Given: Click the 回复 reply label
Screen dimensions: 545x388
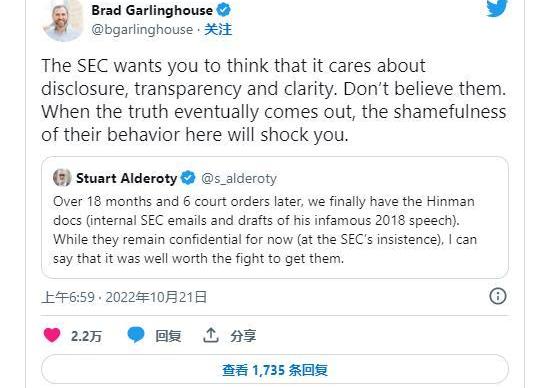Looking at the screenshot, I should pyautogui.click(x=168, y=336).
